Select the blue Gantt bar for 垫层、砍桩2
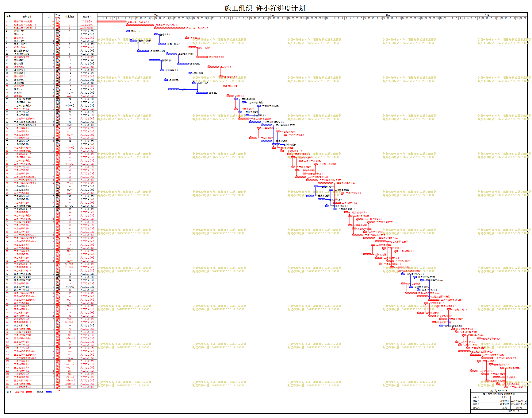 (x=162, y=44)
